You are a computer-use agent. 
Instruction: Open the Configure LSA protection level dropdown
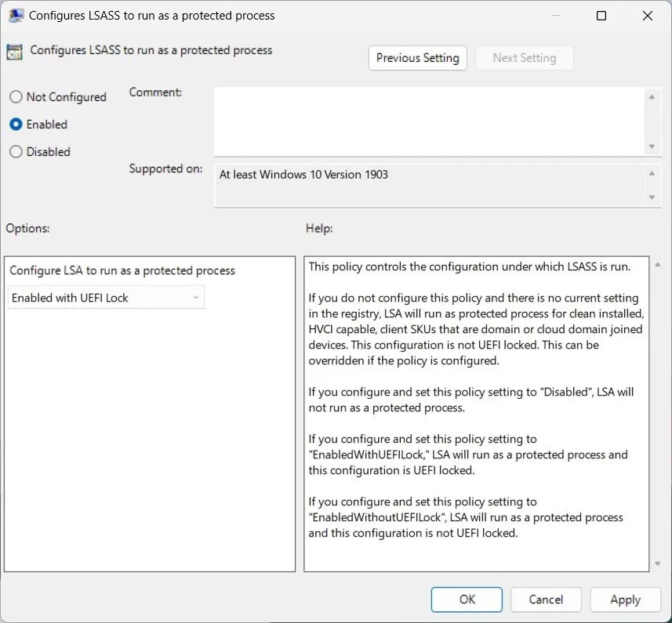click(x=105, y=297)
